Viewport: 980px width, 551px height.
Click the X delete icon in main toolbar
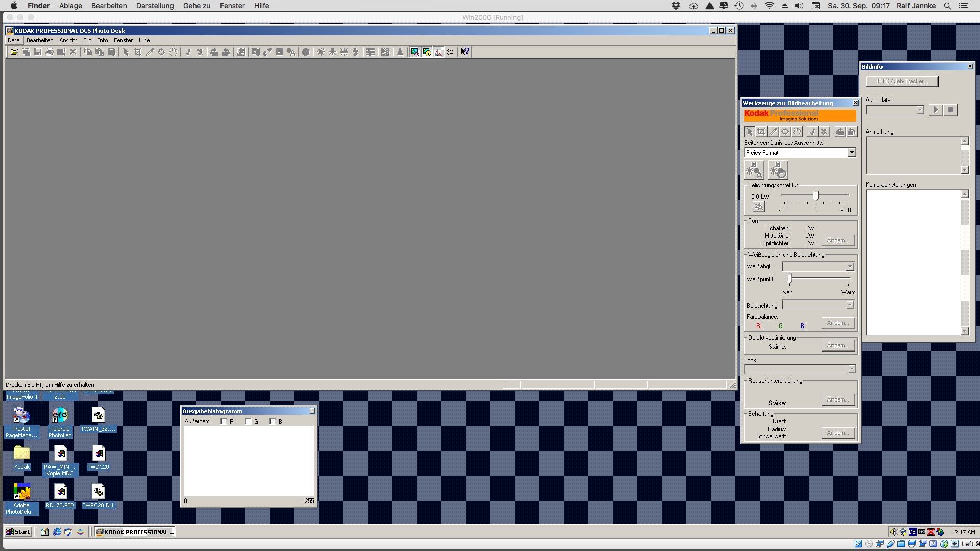coord(73,52)
